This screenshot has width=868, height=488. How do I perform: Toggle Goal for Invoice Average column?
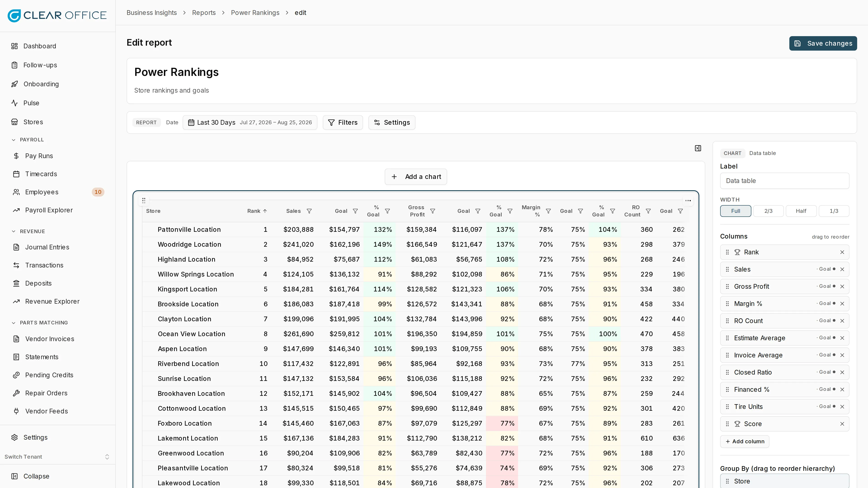pos(826,355)
